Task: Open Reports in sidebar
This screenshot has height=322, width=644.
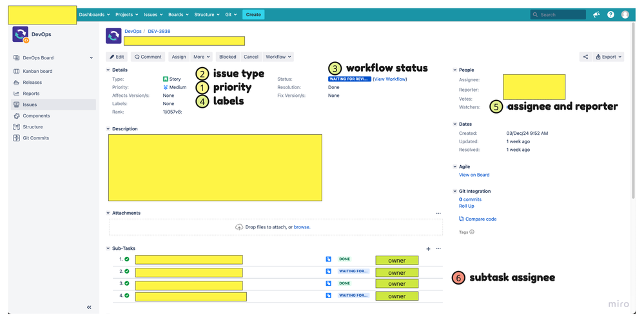Action: (31, 94)
